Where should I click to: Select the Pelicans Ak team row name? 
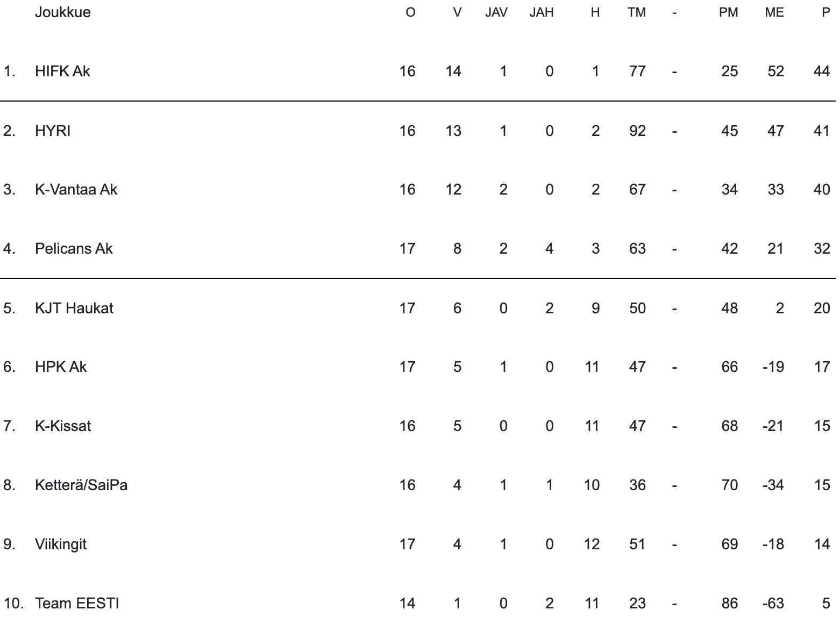point(74,249)
